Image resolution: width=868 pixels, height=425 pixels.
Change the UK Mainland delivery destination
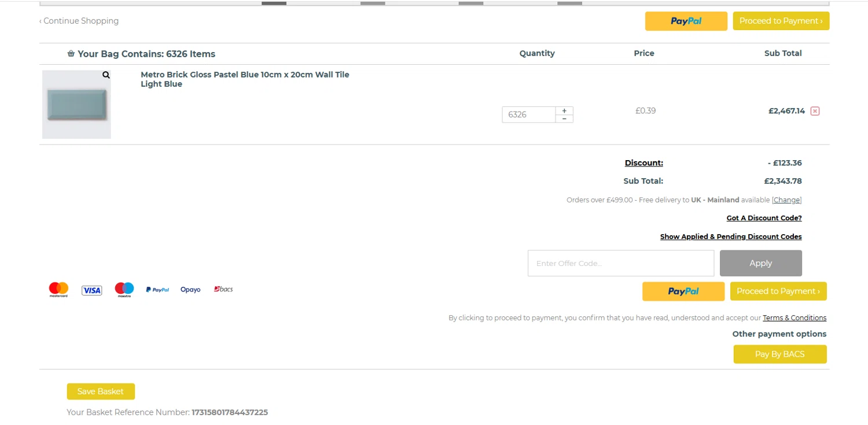point(786,200)
